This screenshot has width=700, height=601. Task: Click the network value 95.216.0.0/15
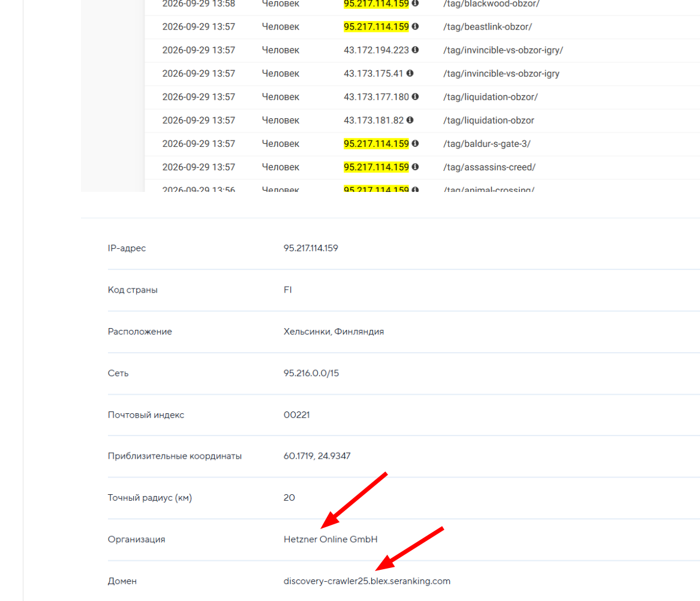point(311,373)
